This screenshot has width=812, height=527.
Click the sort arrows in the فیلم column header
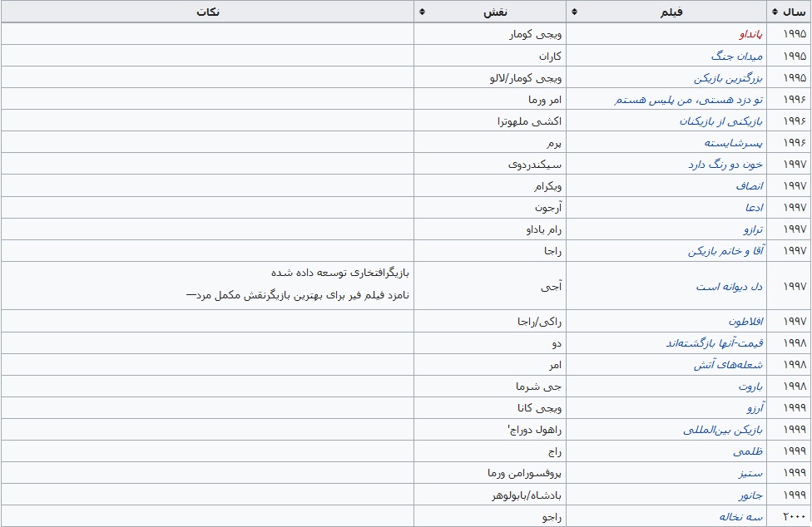click(573, 12)
